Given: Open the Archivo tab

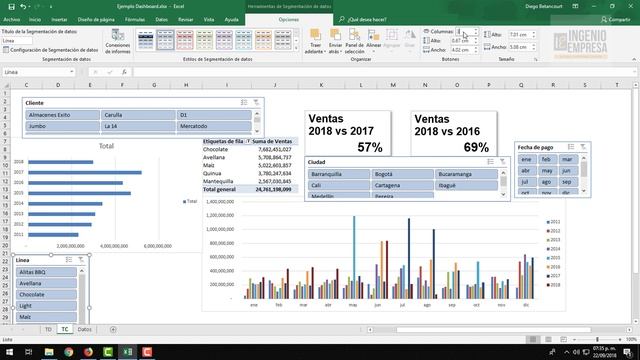Looking at the screenshot, I should pyautogui.click(x=11, y=20).
